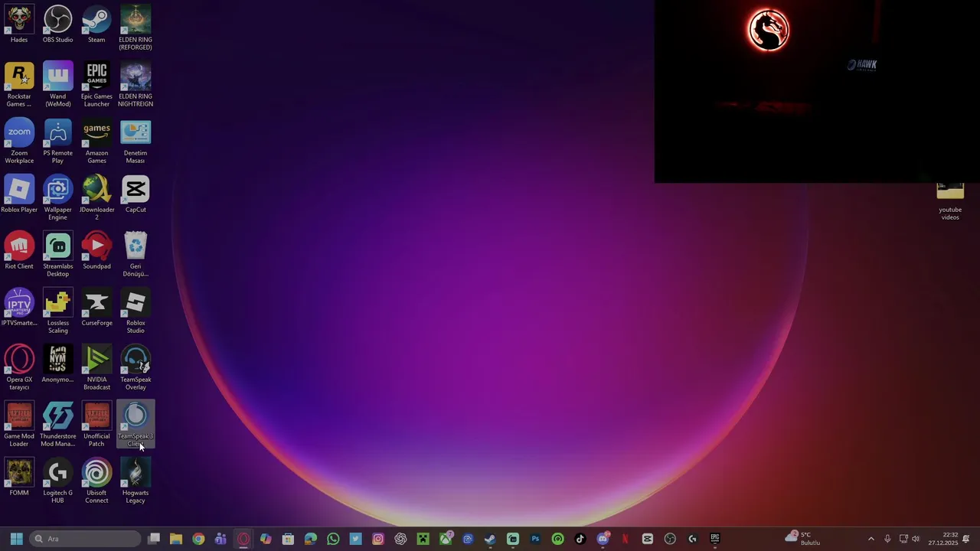The height and width of the screenshot is (551, 980).
Task: Select the Riot Client desktop icon
Action: [19, 251]
